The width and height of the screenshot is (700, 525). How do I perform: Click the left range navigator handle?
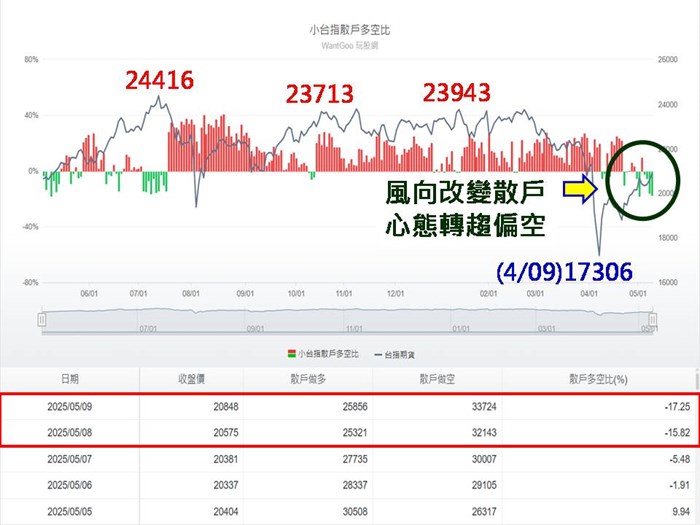[x=41, y=319]
